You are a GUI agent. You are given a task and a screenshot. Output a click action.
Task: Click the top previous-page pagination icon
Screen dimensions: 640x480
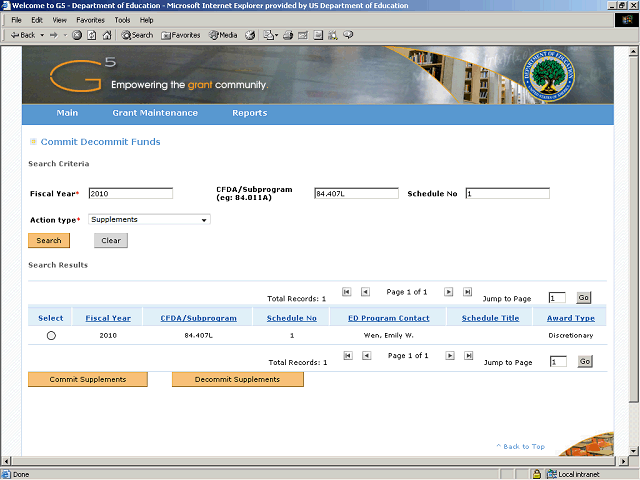365,292
